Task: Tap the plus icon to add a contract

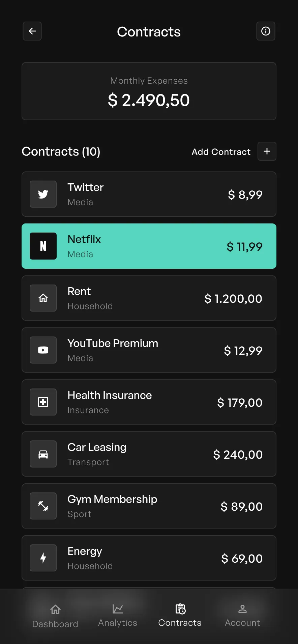Action: tap(267, 151)
